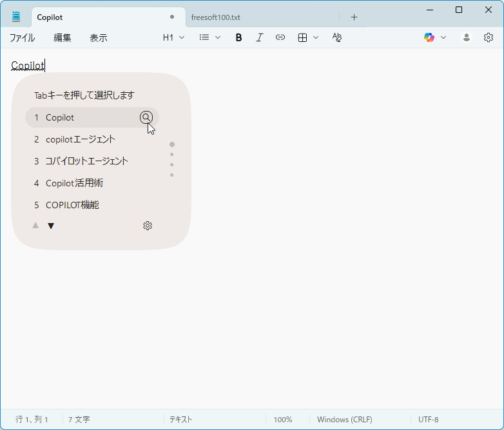Screen dimensions: 504x430
Task: Open Notepad settings gear in toolbar
Action: coord(489,37)
